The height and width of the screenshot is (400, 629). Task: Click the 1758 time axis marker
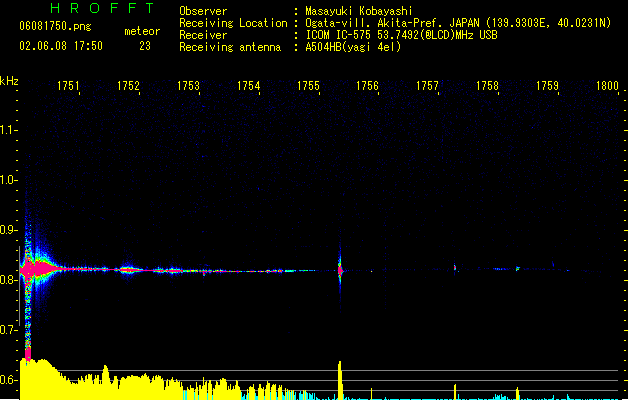(487, 86)
